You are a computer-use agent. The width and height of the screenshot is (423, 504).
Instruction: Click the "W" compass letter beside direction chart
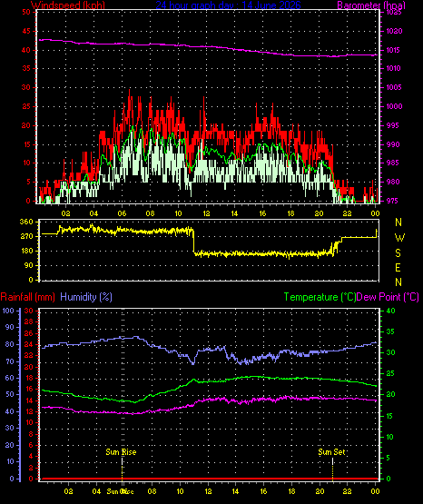(x=399, y=238)
